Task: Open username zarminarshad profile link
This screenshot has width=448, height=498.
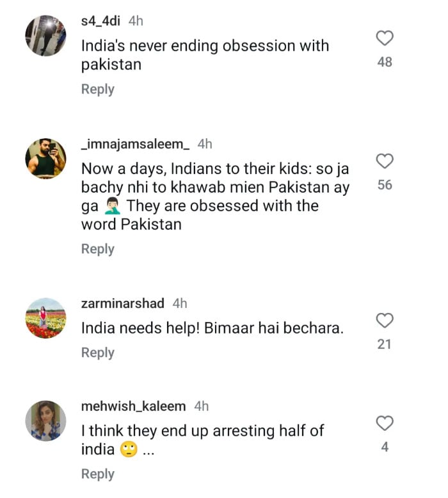Action: [x=123, y=303]
